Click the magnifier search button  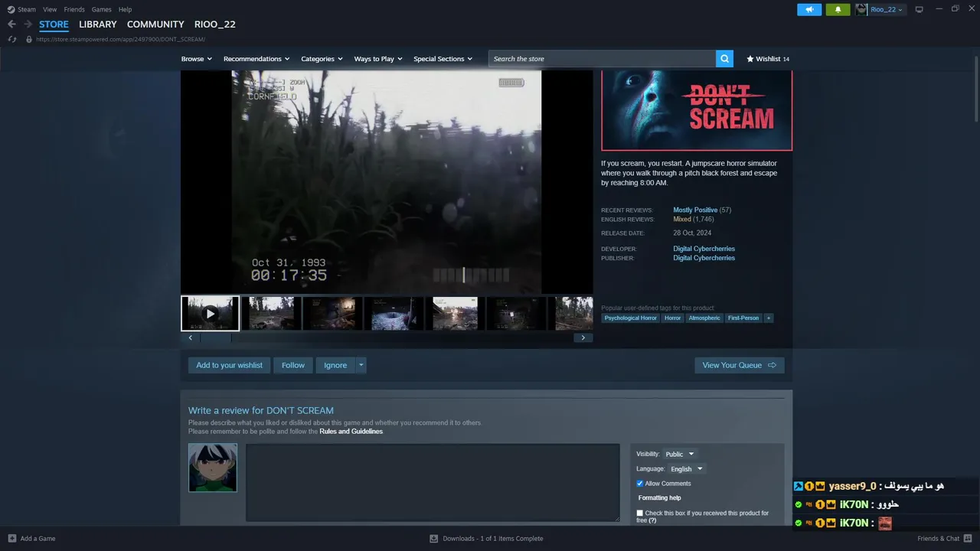(x=724, y=59)
